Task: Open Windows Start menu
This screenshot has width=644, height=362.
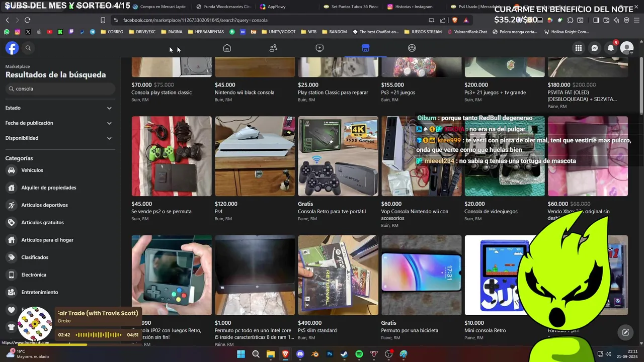Action: point(241,354)
